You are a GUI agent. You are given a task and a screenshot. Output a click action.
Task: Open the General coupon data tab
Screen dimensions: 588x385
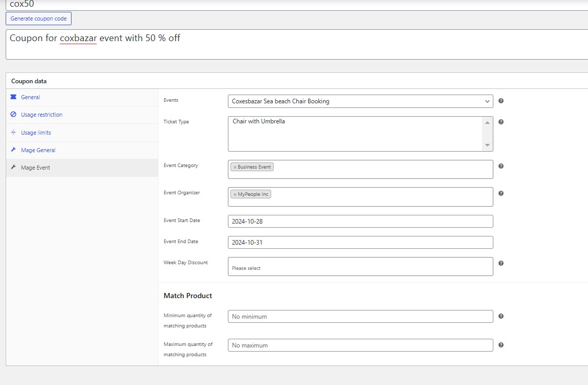click(82, 98)
